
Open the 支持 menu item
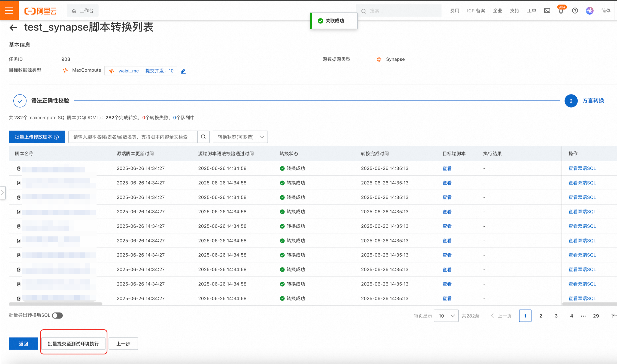(x=514, y=10)
